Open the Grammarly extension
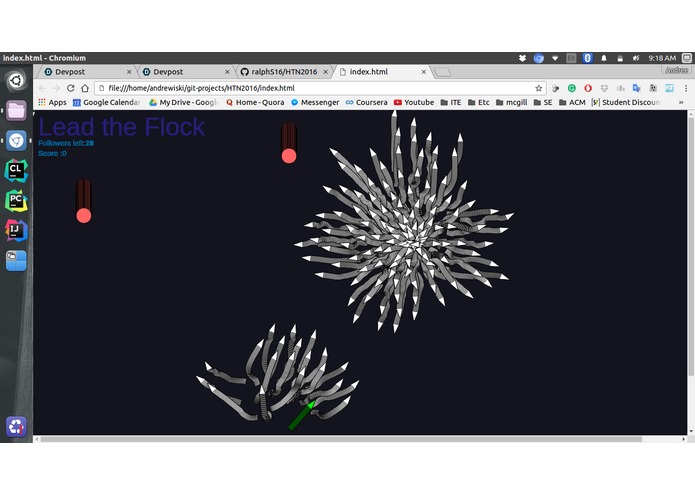The width and height of the screenshot is (695, 494). point(572,88)
